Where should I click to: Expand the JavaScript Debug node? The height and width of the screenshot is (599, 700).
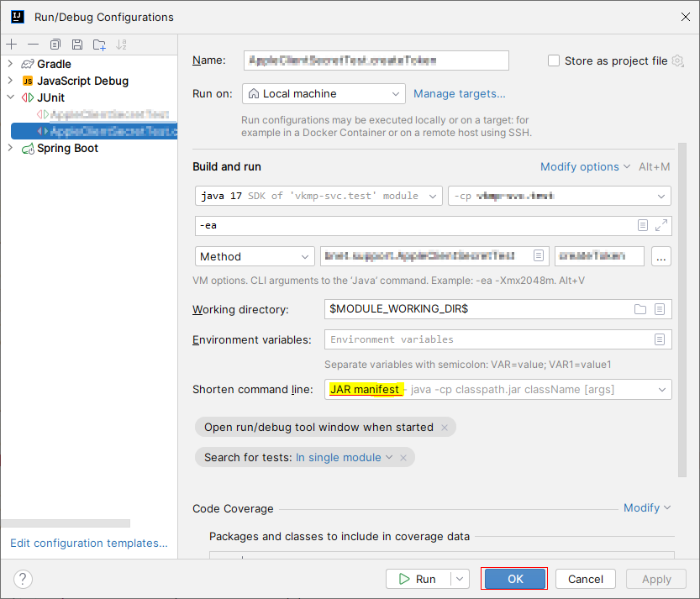(10, 81)
